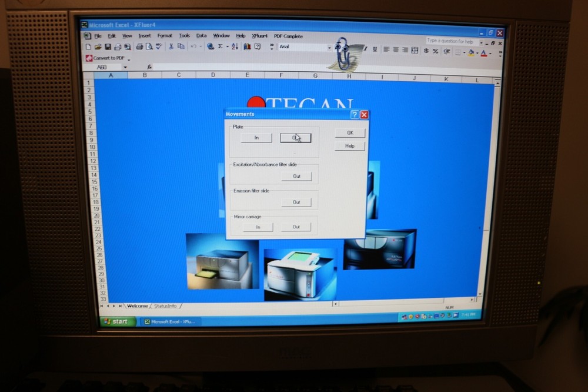Click Out under Excitation/Absorbance filter slide
This screenshot has width=588, height=392.
(298, 177)
